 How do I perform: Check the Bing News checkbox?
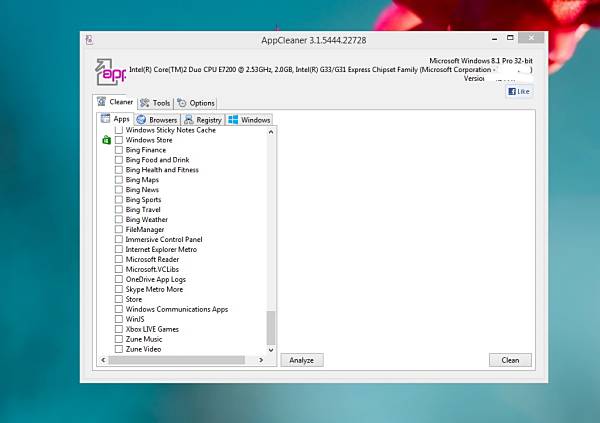pyautogui.click(x=119, y=189)
